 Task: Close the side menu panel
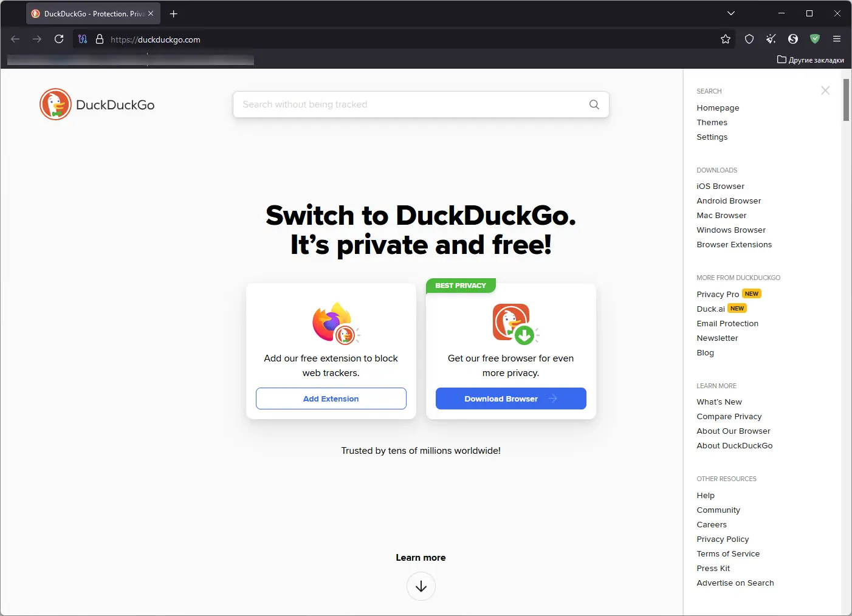(x=825, y=91)
